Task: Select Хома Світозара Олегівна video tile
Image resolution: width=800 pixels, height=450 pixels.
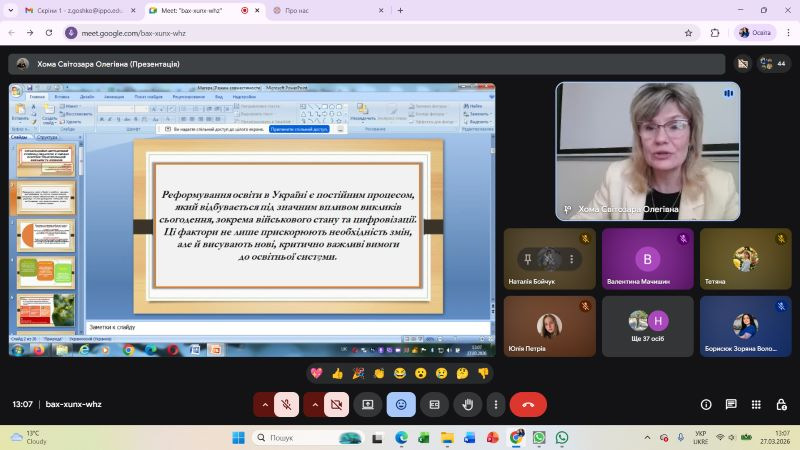Action: point(647,152)
